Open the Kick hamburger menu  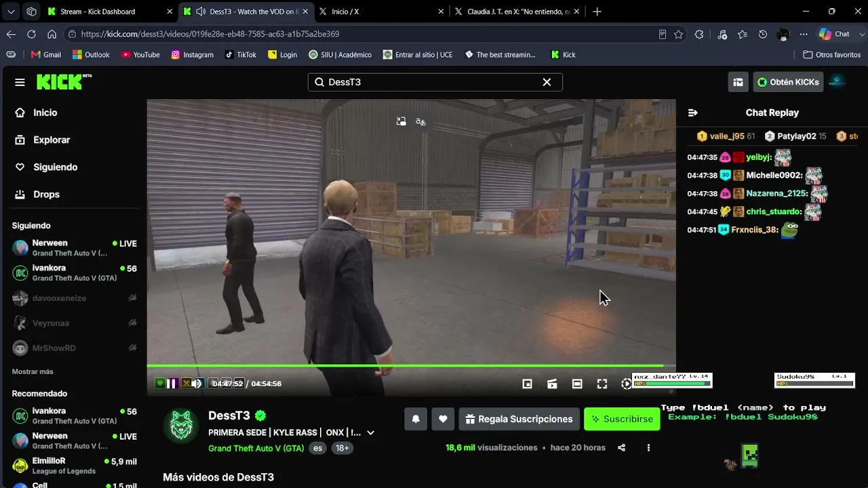[20, 82]
